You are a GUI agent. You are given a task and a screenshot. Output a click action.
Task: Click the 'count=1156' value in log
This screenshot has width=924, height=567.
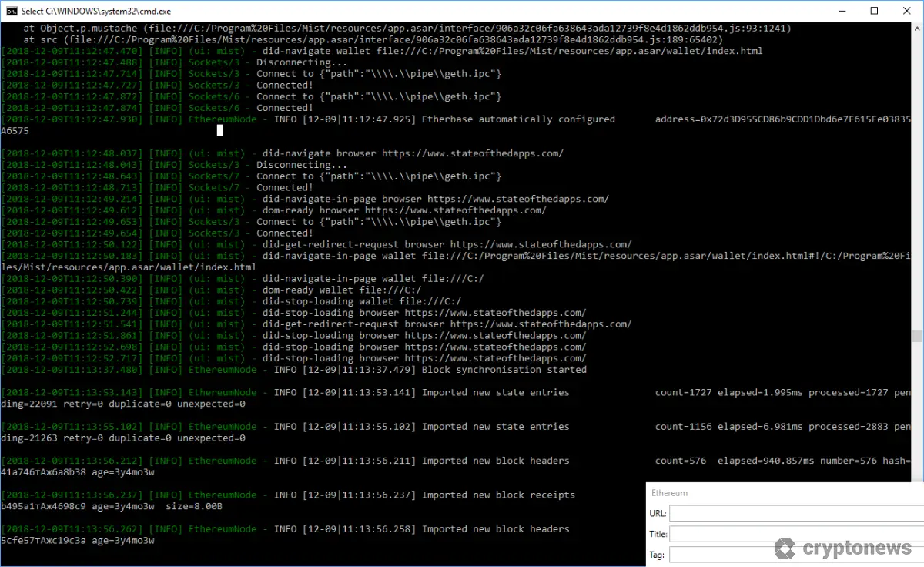click(684, 427)
